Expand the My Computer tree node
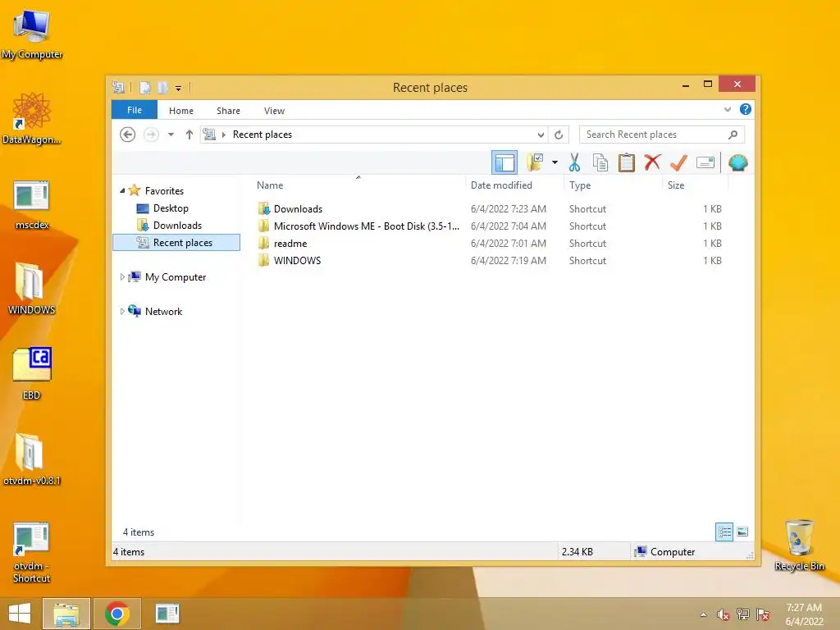Viewport: 840px width, 630px height. 122,277
